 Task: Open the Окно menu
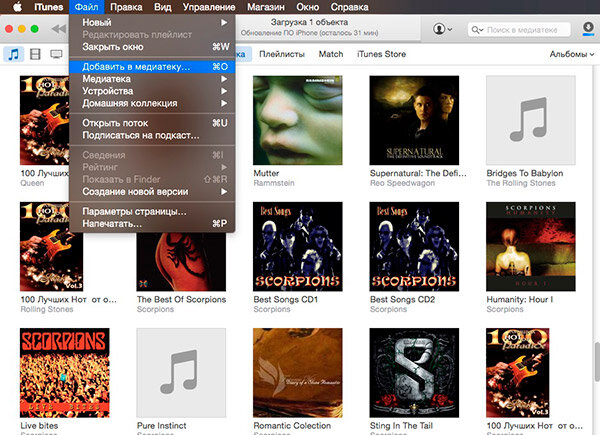307,7
